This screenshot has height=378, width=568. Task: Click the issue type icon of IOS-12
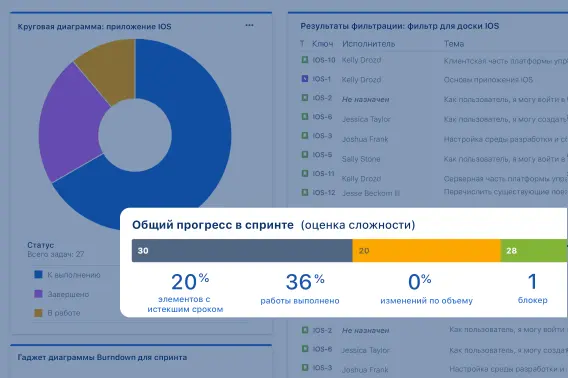[x=305, y=192]
